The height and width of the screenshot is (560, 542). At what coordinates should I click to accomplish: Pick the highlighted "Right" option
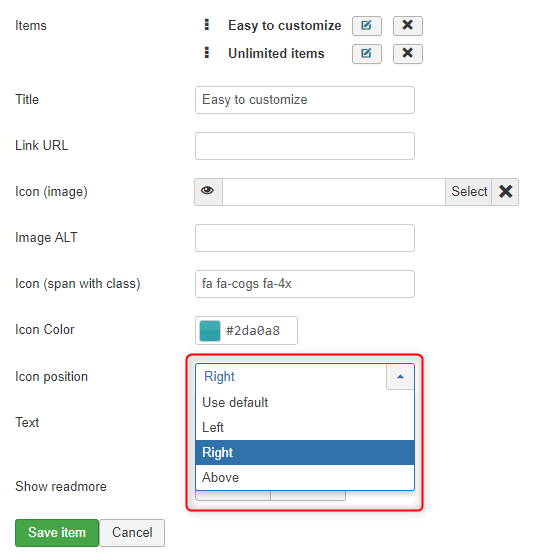pyautogui.click(x=305, y=452)
